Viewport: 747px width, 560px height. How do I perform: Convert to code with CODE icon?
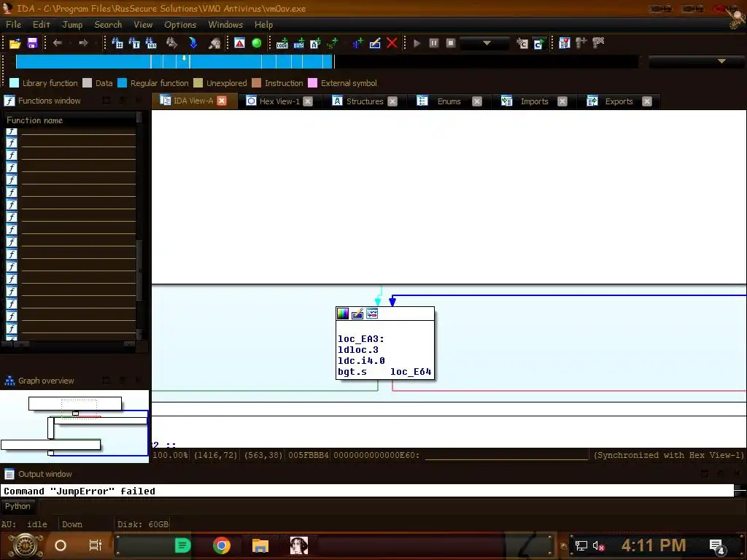point(282,43)
